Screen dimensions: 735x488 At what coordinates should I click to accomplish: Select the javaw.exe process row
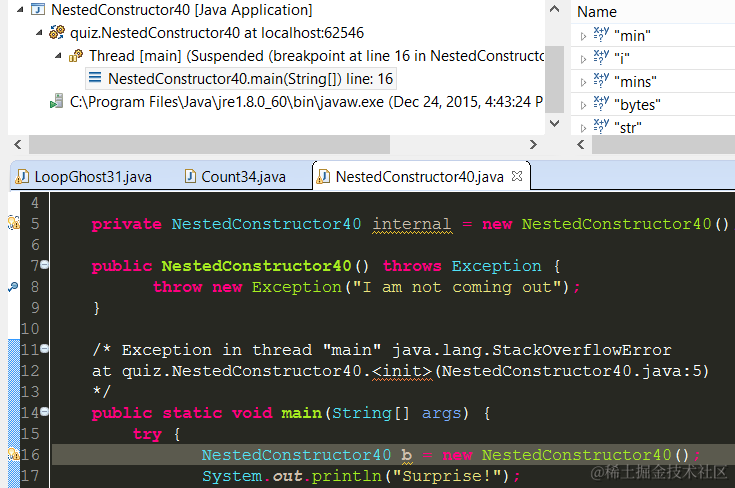[297, 101]
